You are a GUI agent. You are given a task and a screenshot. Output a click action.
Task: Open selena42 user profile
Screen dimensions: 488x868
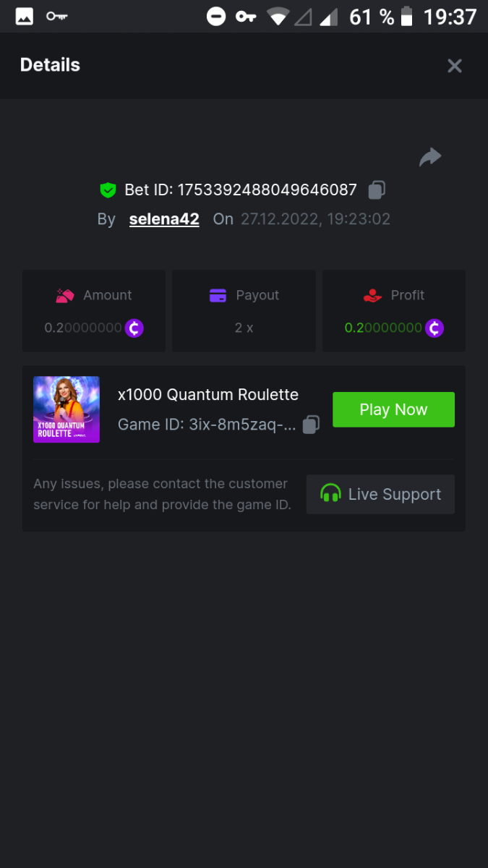click(164, 219)
